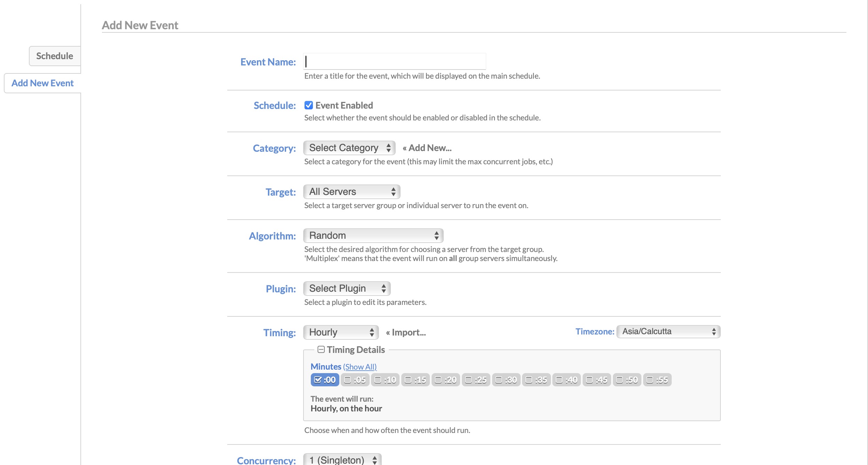Screen dimensions: 868x465
Task: Select the Add New Event tab
Action: 42,83
